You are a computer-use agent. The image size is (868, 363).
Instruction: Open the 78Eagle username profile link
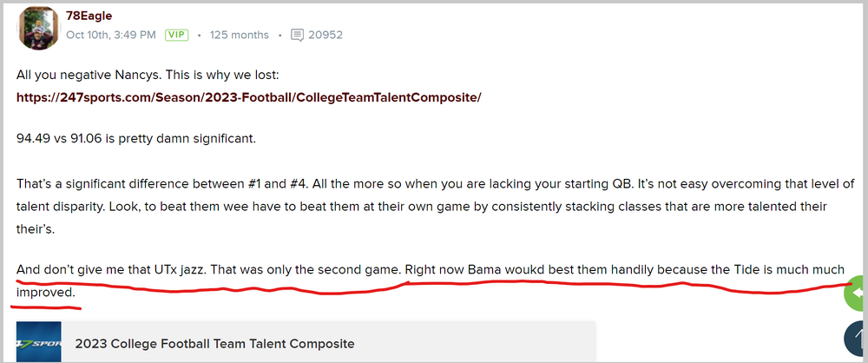(89, 16)
